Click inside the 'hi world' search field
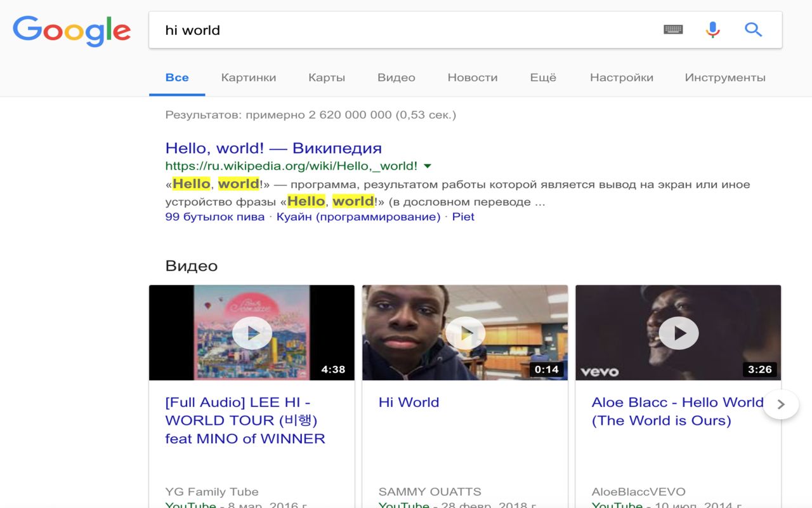The image size is (812, 508). [406, 30]
